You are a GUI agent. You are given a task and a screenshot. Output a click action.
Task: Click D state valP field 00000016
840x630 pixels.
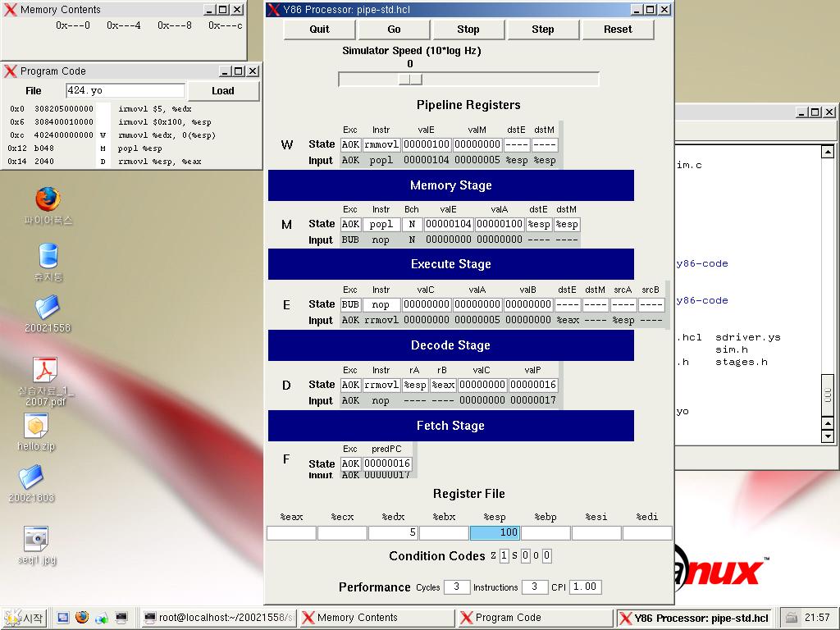[x=533, y=385]
